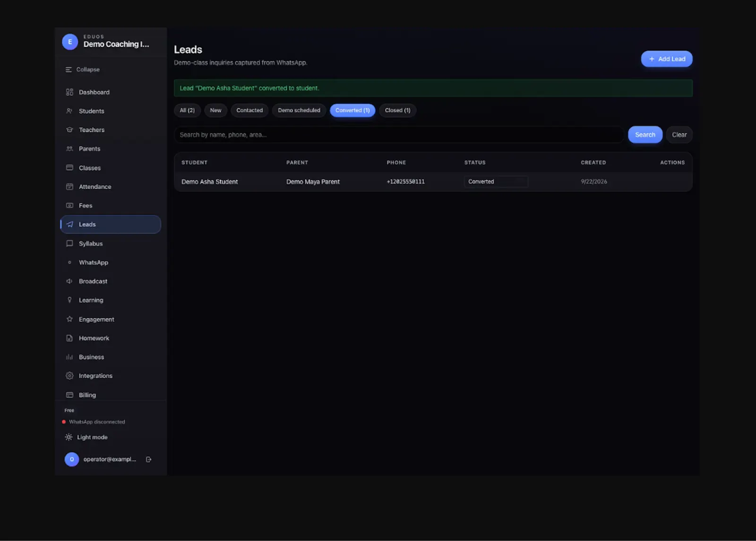Click the Students icon in sidebar
This screenshot has width=756, height=541.
click(x=69, y=111)
